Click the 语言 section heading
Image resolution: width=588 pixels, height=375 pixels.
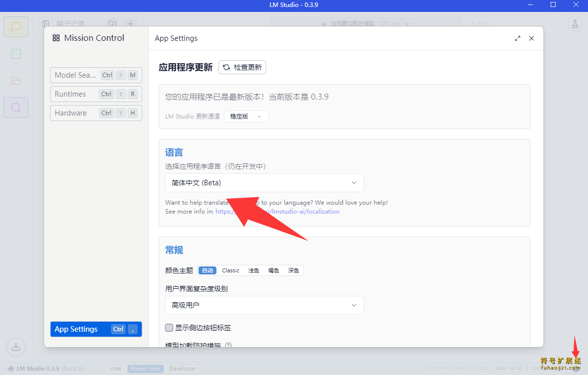174,152
